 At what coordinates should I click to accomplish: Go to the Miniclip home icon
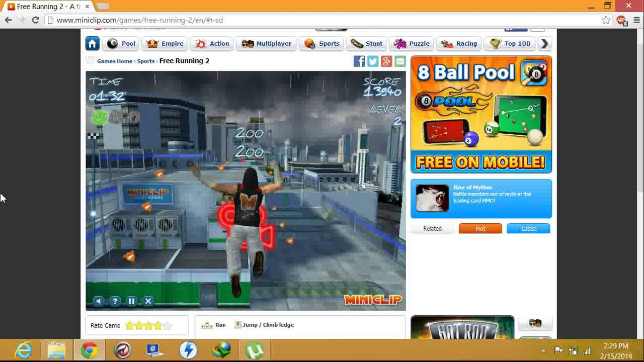(x=93, y=44)
